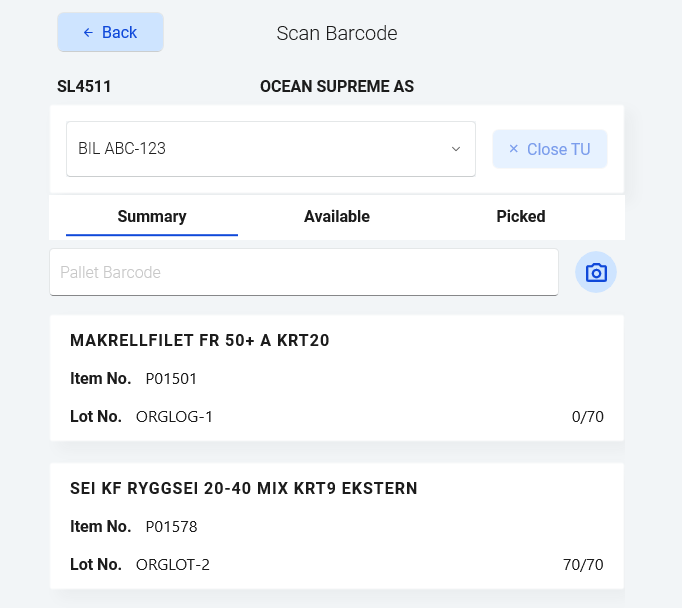Click item number P01501
682x608 pixels.
(x=172, y=379)
